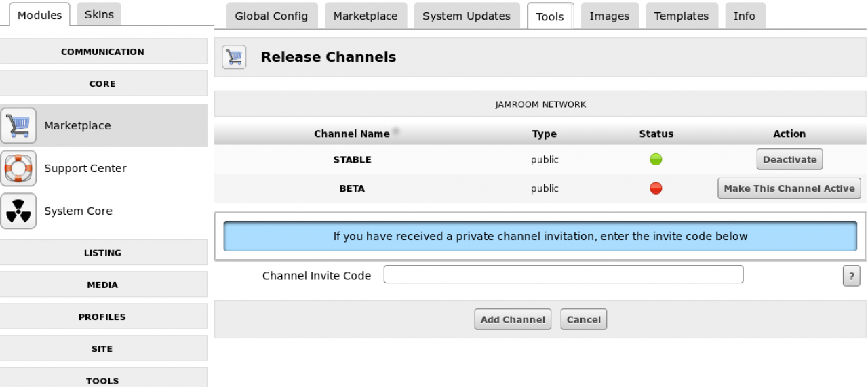Screen dimensions: 868x387
Task: Collapse the Core module category
Action: click(103, 84)
